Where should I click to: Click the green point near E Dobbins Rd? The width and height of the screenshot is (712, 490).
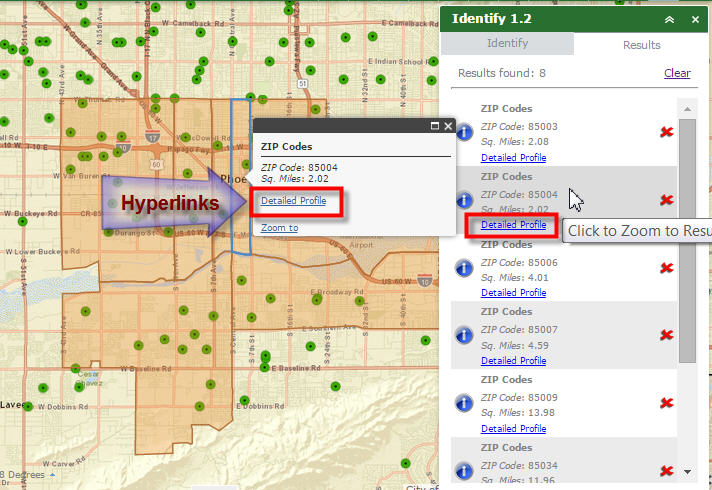click(x=244, y=401)
